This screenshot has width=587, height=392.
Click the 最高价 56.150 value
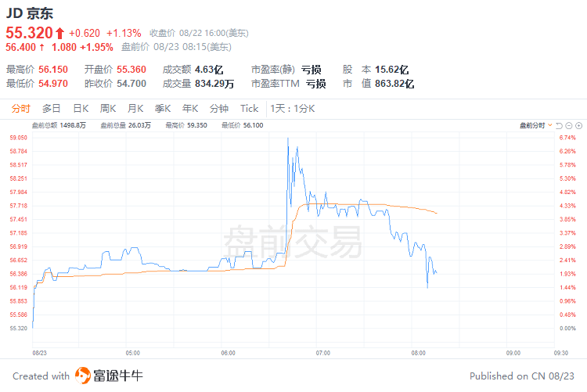pyautogui.click(x=53, y=70)
